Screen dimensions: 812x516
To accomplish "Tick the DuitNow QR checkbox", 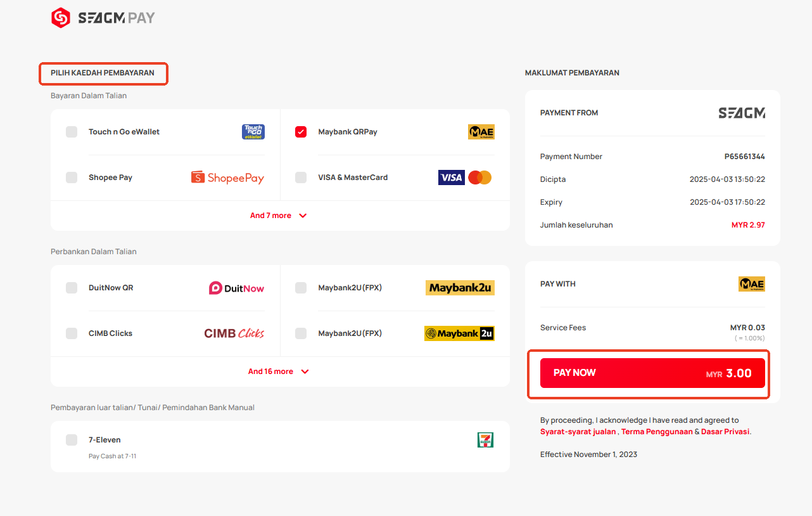I will (72, 288).
